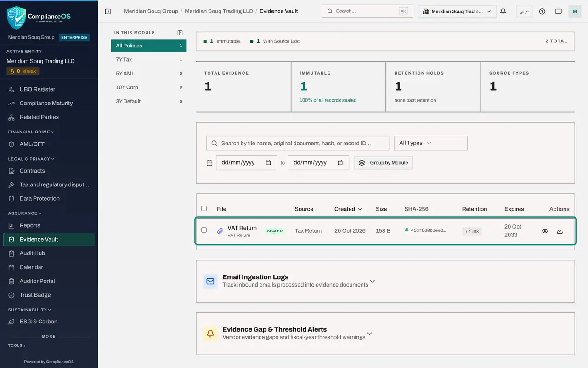Open the help question mark icon
Screen dimensions: 588x368
pos(542,11)
